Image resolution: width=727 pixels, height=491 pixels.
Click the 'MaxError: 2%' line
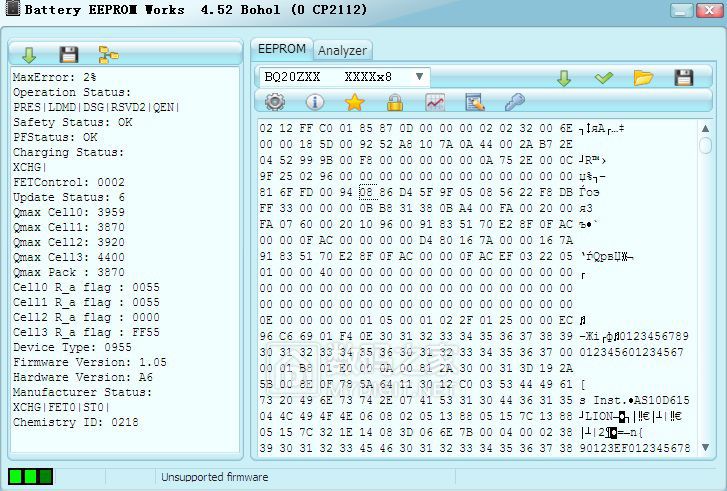(54, 77)
